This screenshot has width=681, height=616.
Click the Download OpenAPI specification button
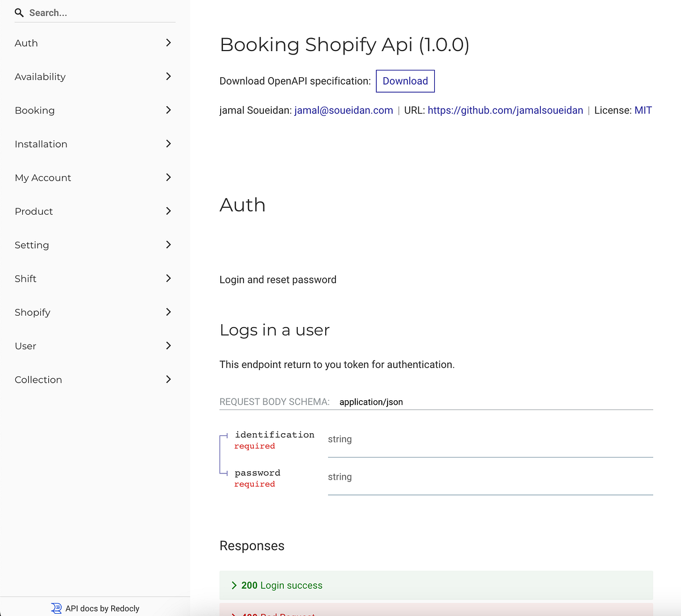tap(405, 81)
